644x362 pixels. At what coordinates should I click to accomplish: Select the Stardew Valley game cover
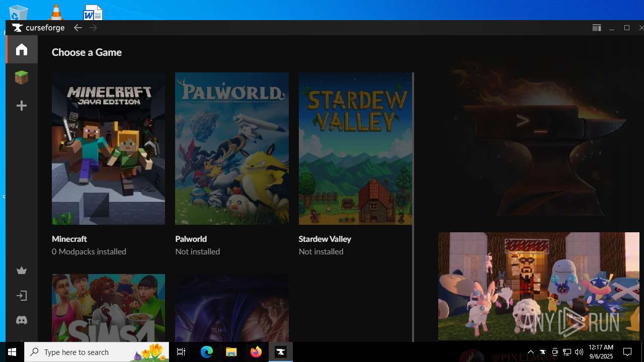[x=355, y=148]
